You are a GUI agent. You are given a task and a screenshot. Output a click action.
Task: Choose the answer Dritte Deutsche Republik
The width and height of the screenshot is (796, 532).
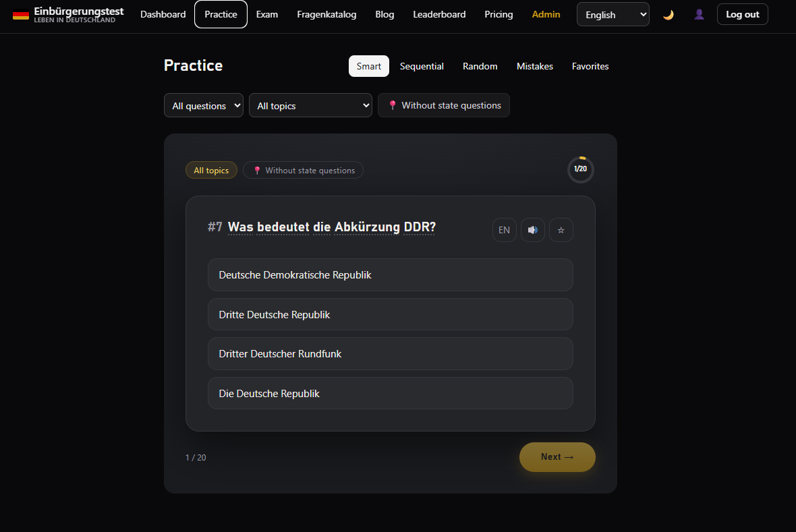391,314
